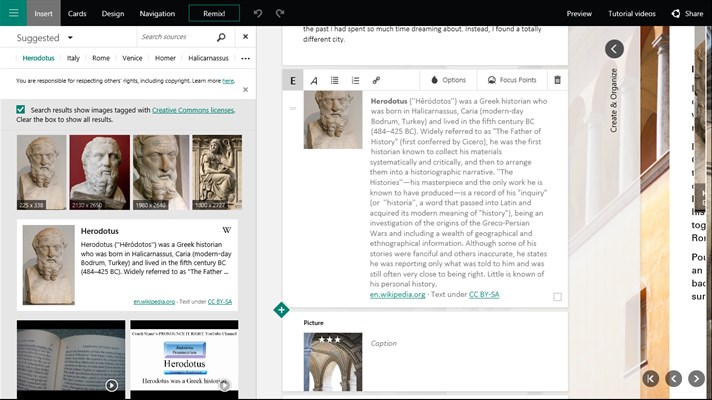Select the Homer suggestion

coord(165,58)
